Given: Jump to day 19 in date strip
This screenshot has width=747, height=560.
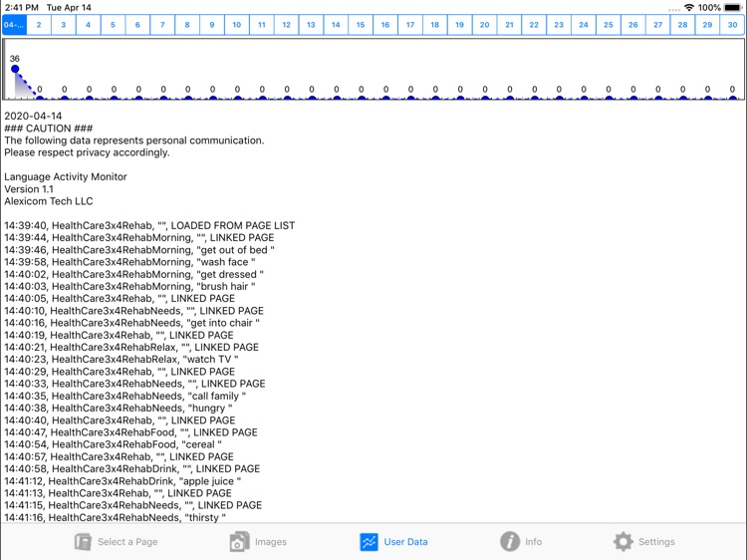Looking at the screenshot, I should coord(460,25).
